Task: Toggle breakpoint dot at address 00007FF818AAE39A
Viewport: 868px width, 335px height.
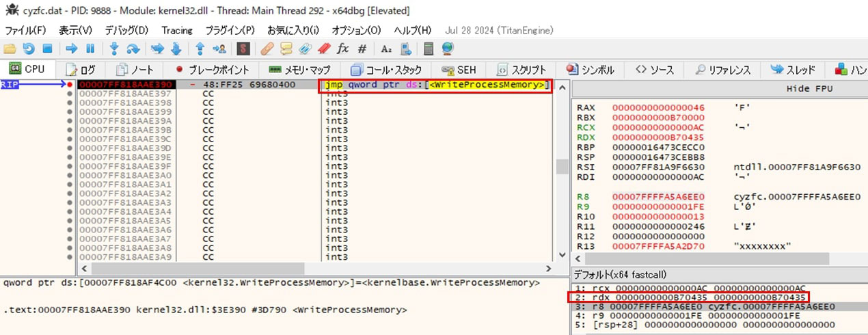Action: coord(70,121)
